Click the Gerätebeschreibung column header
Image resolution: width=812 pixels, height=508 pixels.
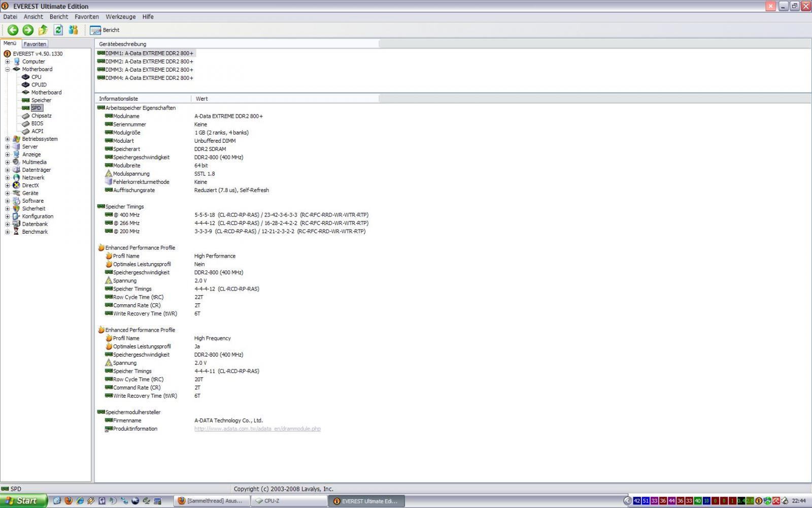coord(236,44)
